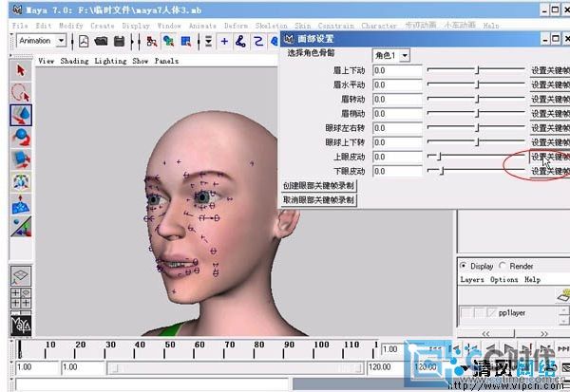The image size is (570, 392).
Task: Open the layer editor Layers menu
Action: (x=472, y=280)
